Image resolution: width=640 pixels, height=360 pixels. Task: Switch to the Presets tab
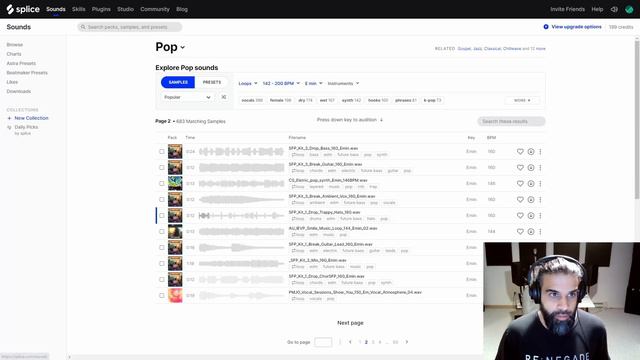coord(211,82)
